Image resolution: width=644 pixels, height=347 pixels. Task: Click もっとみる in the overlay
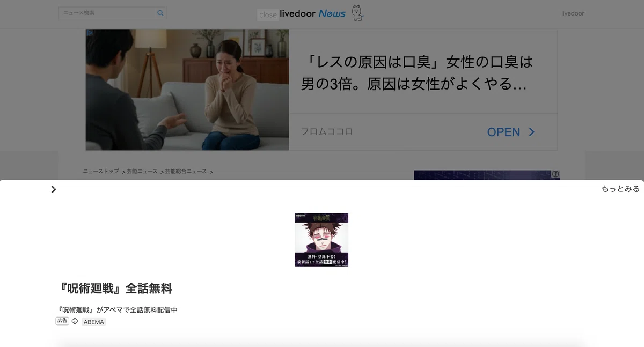[x=620, y=189]
